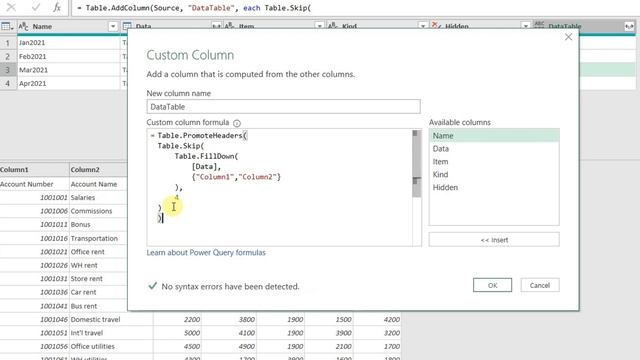Click the Data column table type icon
Screen dimensions: 640x360
[127, 26]
